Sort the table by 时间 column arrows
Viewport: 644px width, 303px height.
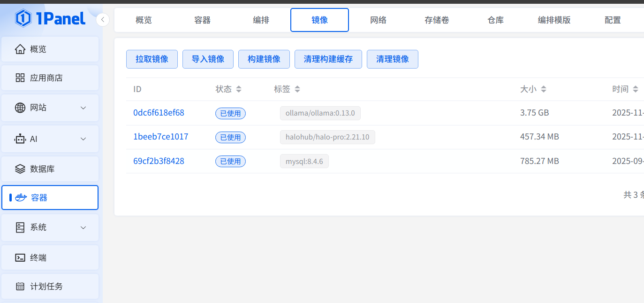(636, 89)
